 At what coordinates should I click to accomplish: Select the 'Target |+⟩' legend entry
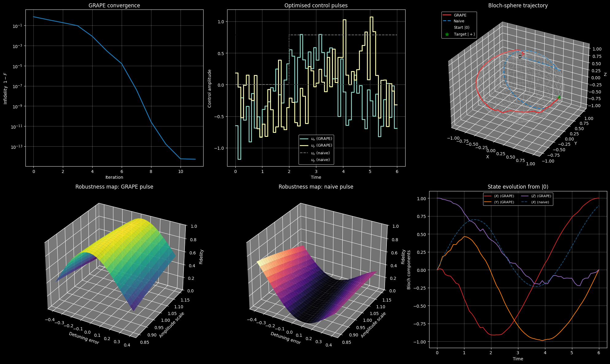460,34
